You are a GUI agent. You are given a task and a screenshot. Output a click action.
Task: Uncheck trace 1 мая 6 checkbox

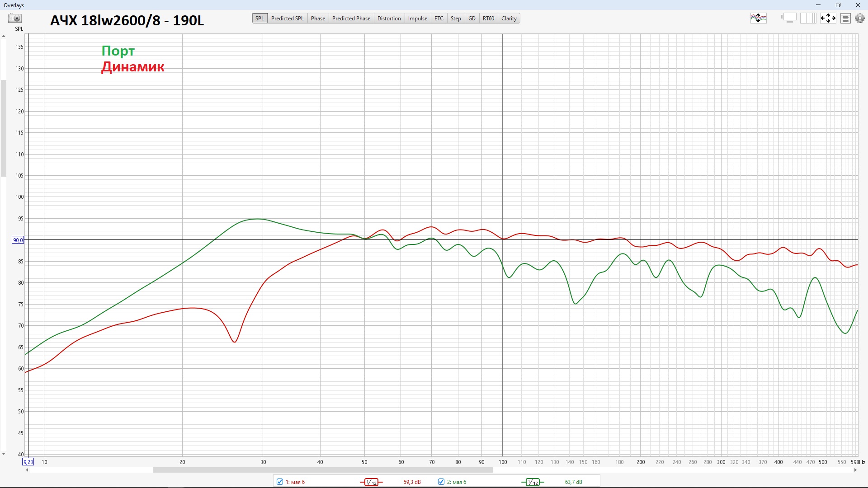280,482
